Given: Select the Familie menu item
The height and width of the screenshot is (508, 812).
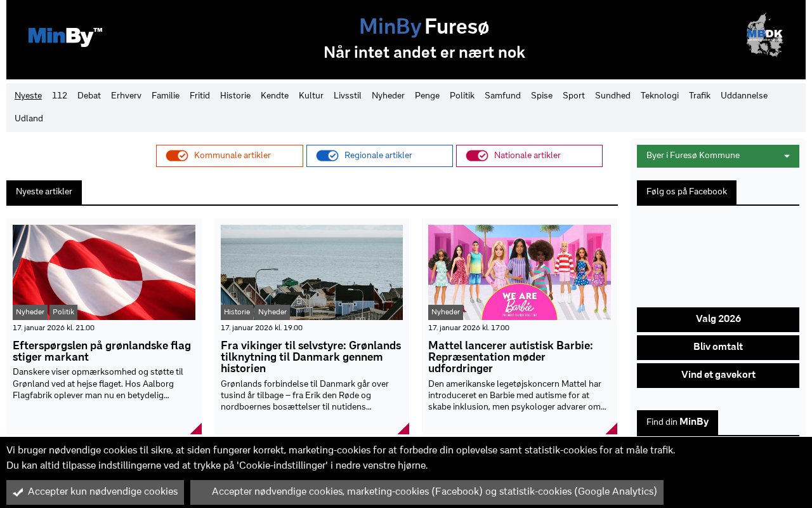Looking at the screenshot, I should (166, 96).
